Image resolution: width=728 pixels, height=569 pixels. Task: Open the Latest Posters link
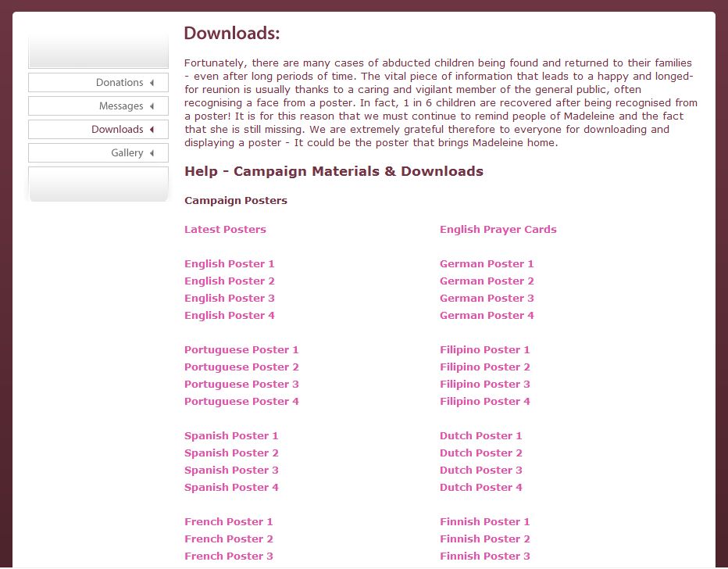pos(225,230)
